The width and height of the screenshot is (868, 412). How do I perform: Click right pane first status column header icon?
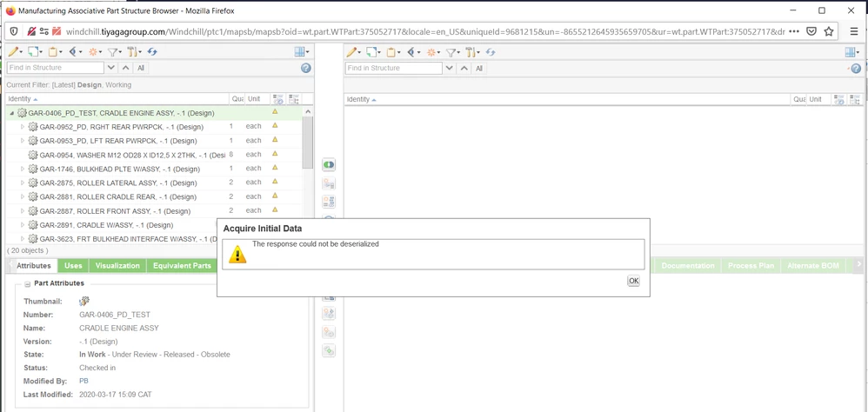(839, 100)
